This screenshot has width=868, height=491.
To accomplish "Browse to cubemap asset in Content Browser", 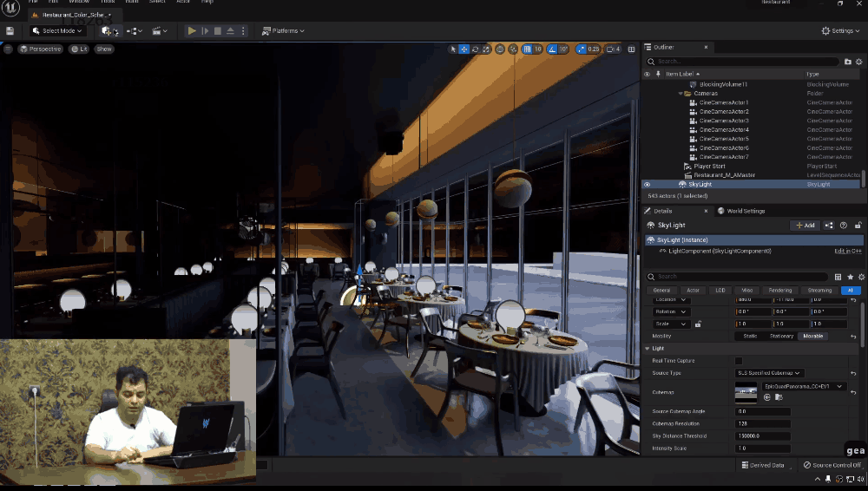I will tap(779, 397).
